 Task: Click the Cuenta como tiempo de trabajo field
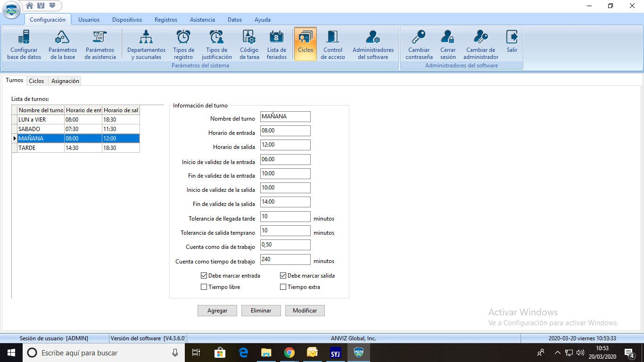(285, 260)
